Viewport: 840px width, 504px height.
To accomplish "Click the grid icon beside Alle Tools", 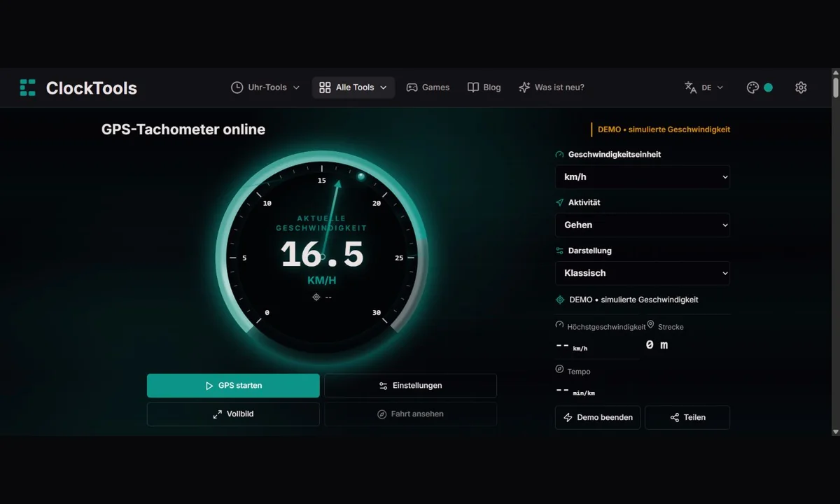I will pos(325,87).
